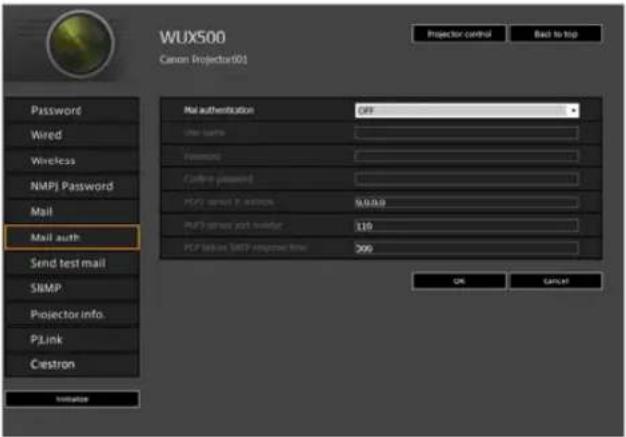Open PJLink settings
This screenshot has height=437, width=626.
click(x=72, y=340)
